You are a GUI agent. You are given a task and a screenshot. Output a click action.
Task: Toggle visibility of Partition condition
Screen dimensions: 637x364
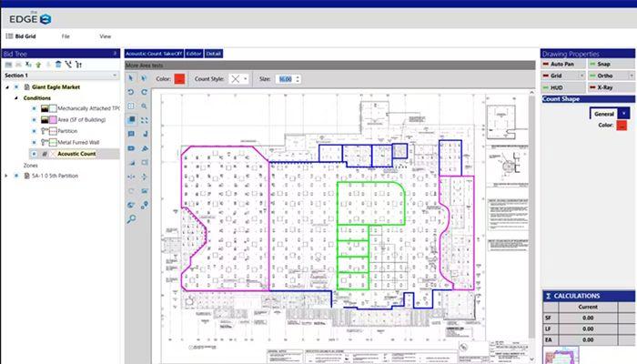[35, 131]
